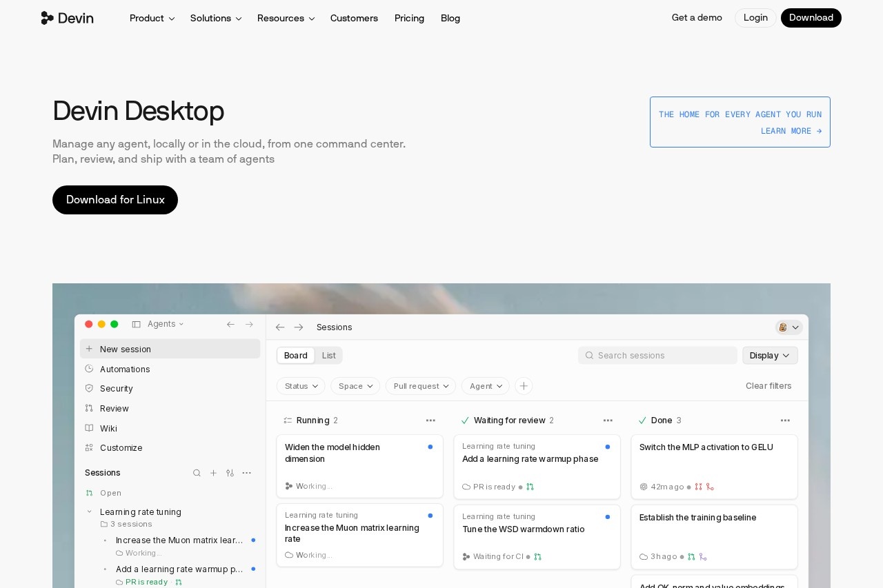Screen dimensions: 883x588
Task: Click the Login button
Action: coord(755,18)
